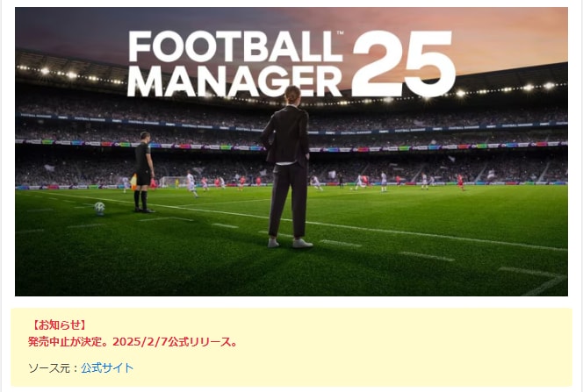The width and height of the screenshot is (583, 392).
Task: Open the 公式サイト source link
Action: point(107,367)
